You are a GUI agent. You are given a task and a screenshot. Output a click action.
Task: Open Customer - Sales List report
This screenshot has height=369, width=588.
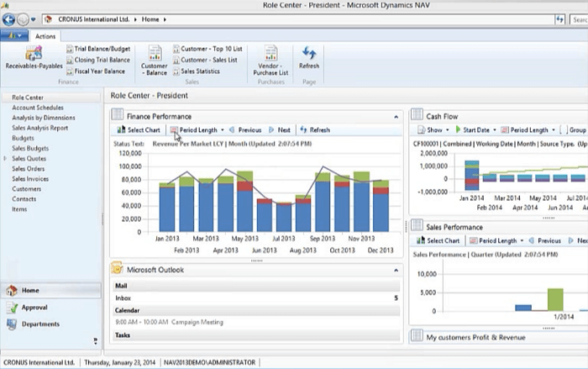point(205,60)
